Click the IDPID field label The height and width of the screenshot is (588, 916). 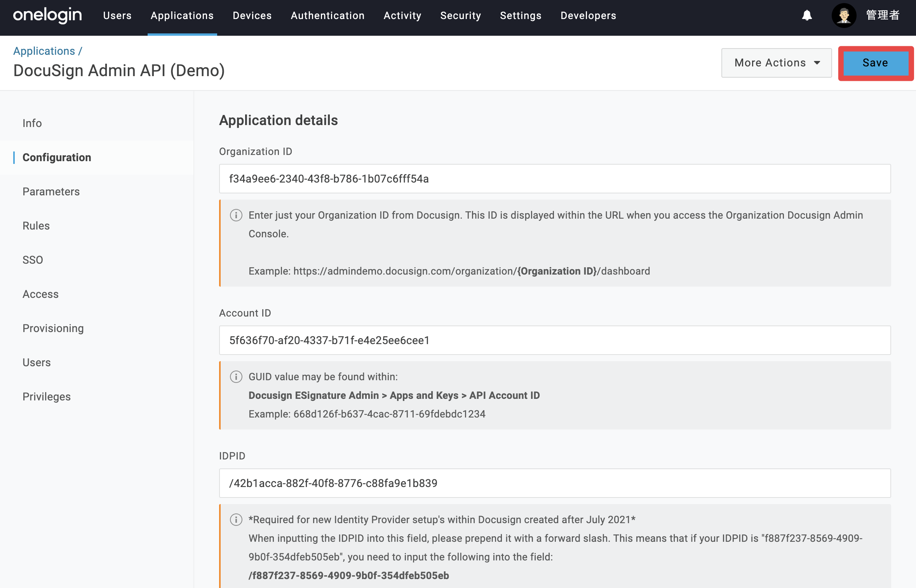pos(232,456)
